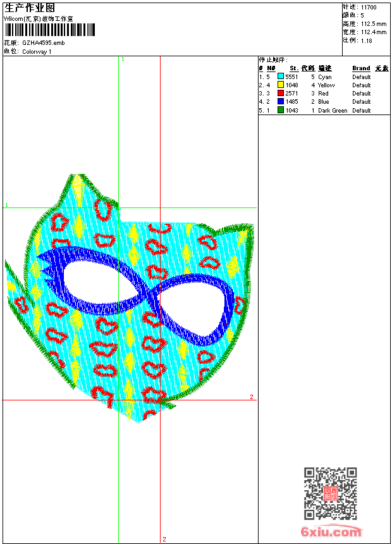Click the red marker 2 at bottom
The image size is (392, 544).
point(164,539)
